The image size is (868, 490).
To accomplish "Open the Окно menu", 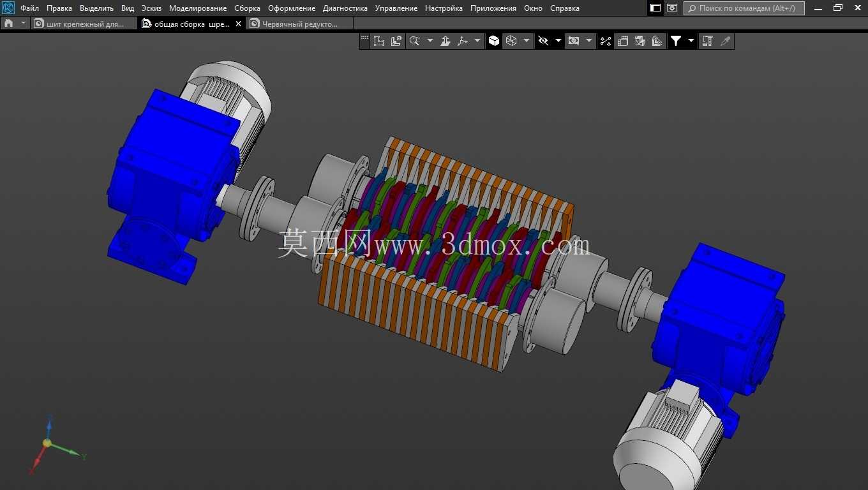I will tap(533, 8).
